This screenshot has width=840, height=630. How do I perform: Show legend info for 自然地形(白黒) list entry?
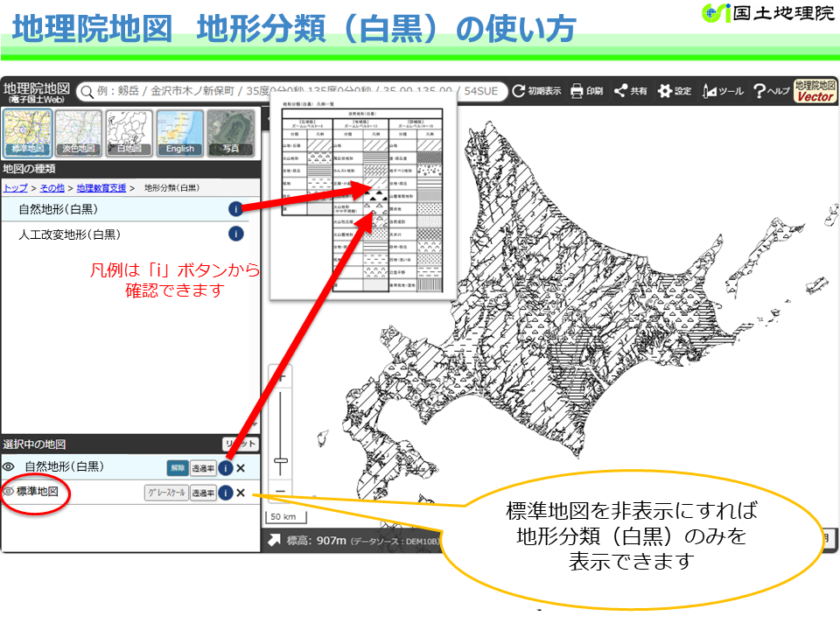[x=235, y=209]
